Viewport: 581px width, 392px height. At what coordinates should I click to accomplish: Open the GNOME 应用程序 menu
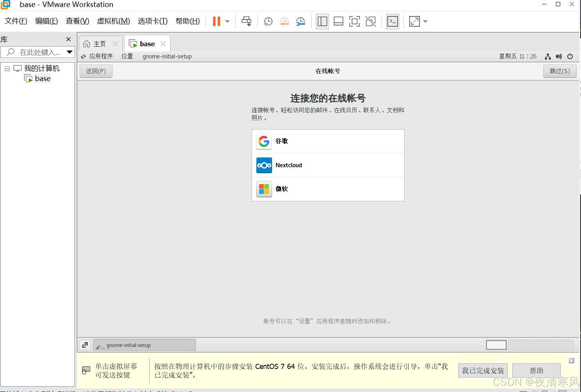pos(97,56)
